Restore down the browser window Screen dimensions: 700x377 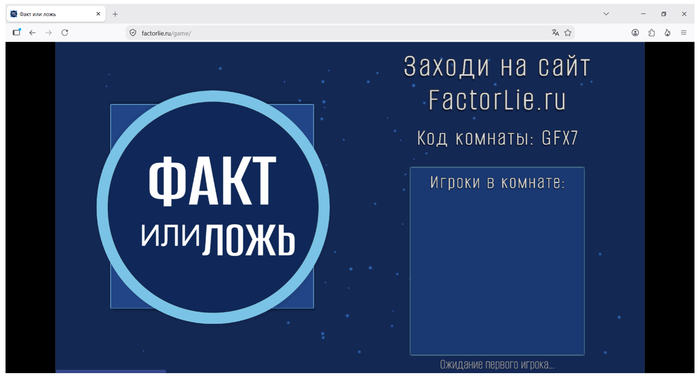(663, 14)
